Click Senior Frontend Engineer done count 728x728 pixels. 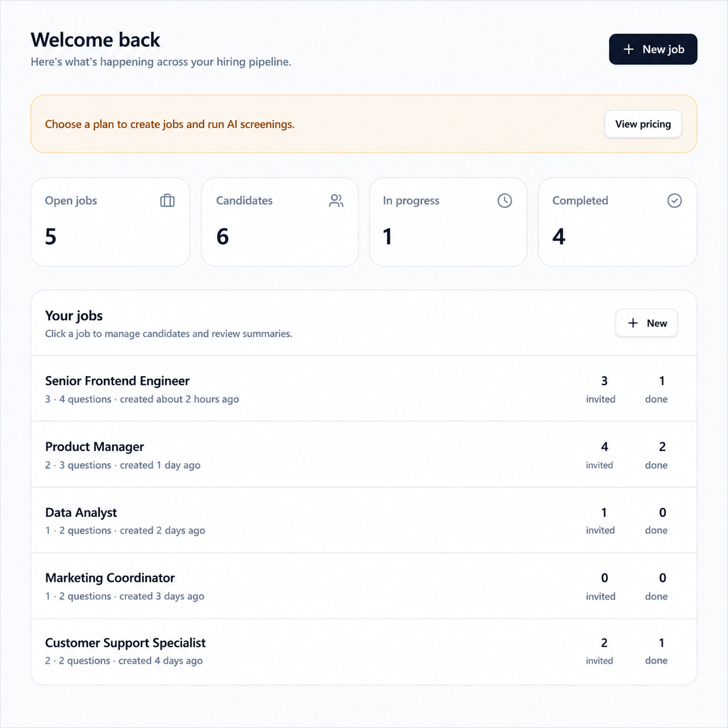(662, 381)
